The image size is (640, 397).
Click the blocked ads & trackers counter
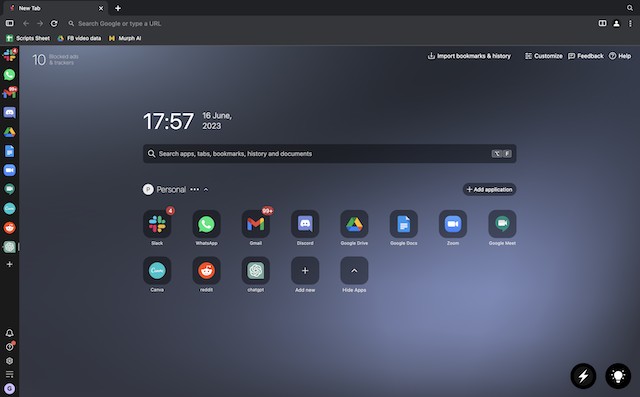point(56,60)
